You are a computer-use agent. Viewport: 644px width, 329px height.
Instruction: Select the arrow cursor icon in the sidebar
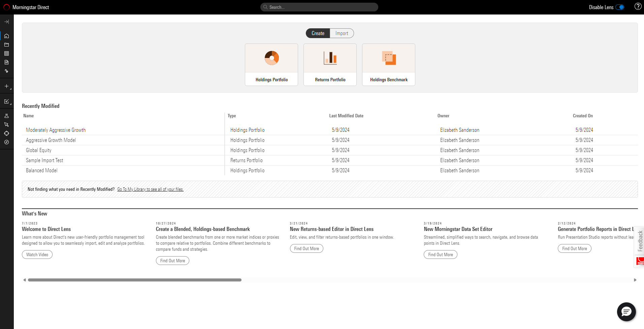(6, 124)
